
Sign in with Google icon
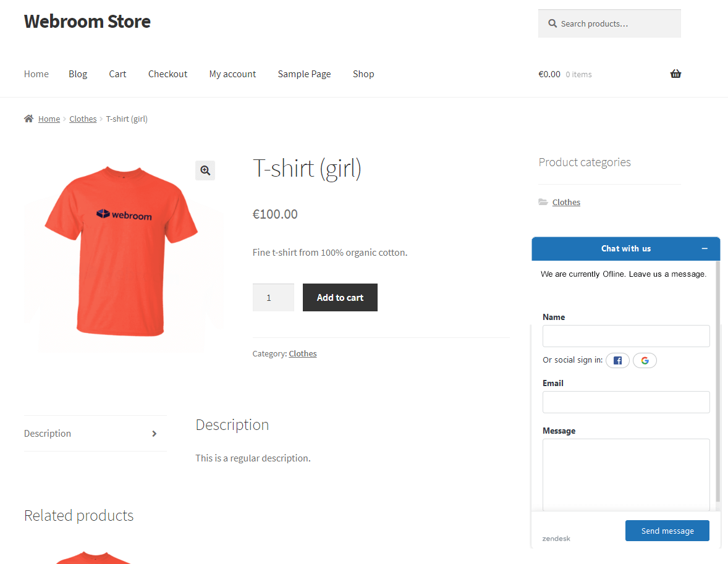tap(645, 360)
